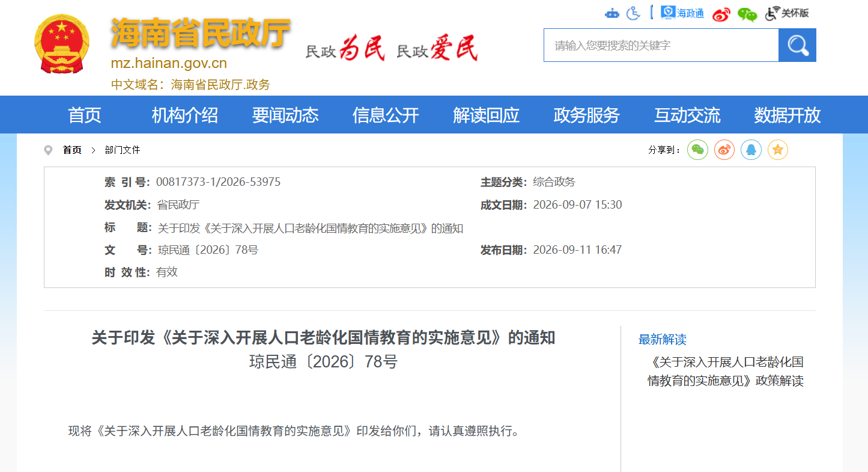Click the blue wheelchair accessibility icon
This screenshot has height=472, width=868.
tap(633, 13)
